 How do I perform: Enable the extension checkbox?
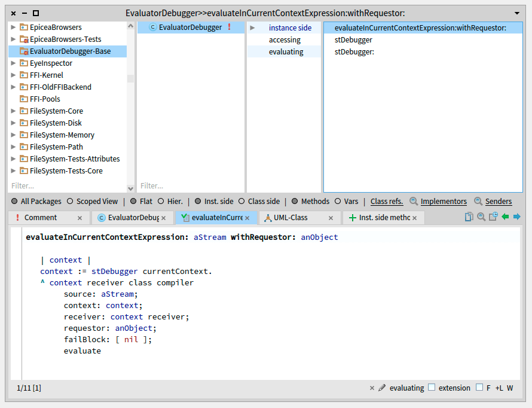pyautogui.click(x=432, y=388)
